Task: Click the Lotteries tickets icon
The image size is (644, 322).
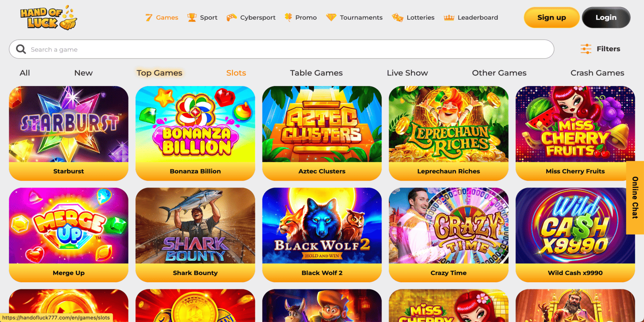Action: pyautogui.click(x=397, y=17)
